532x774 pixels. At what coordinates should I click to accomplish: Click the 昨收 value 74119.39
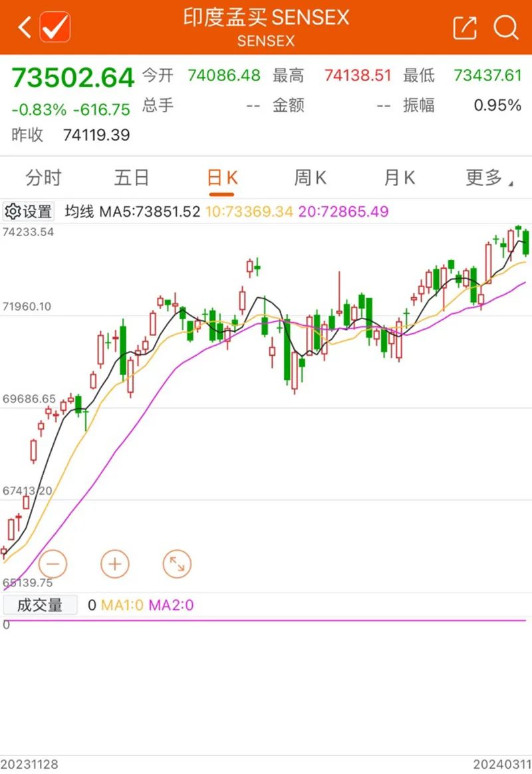coord(96,135)
